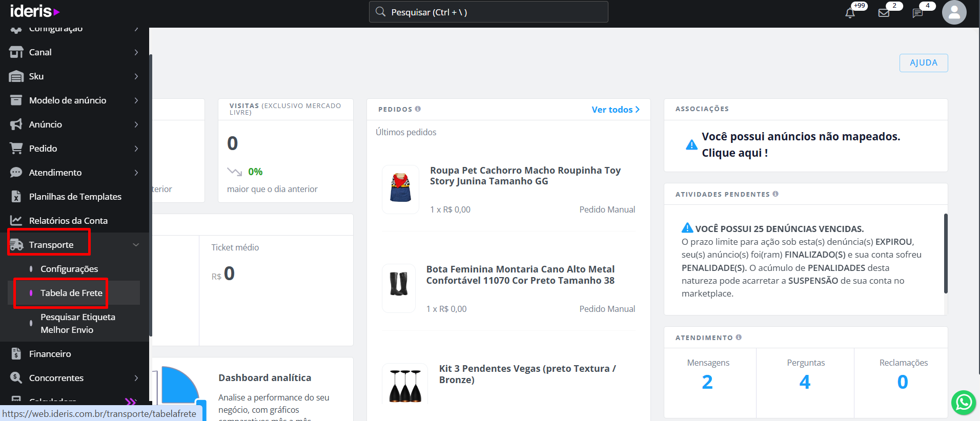
Task: Focus the Pesquisar search field
Action: click(488, 12)
